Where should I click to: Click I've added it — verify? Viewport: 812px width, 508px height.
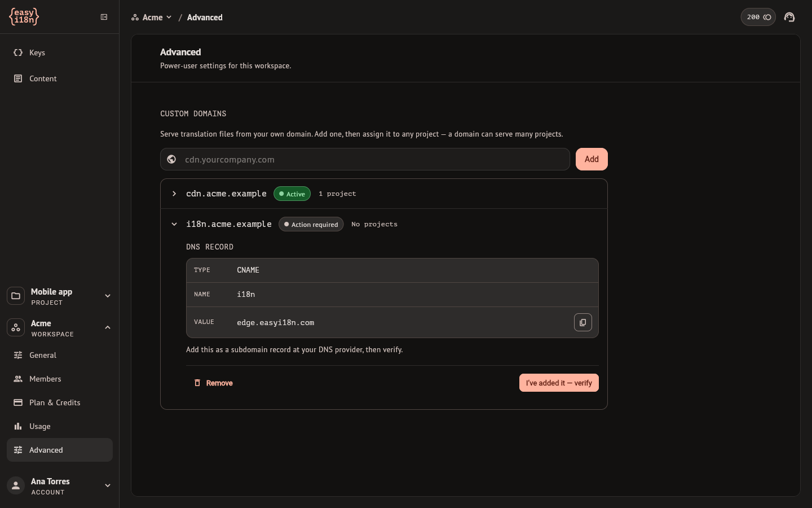coord(559,383)
